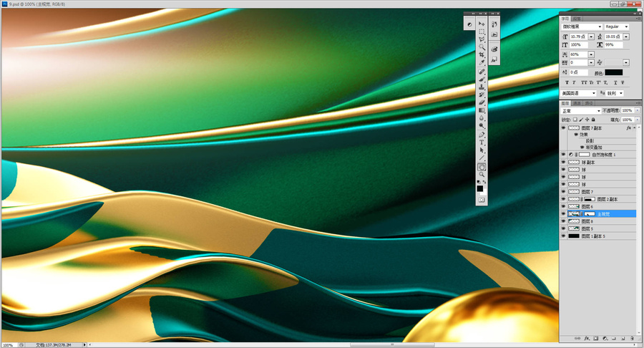
Task: Click the add layer style fx button
Action: 587,339
